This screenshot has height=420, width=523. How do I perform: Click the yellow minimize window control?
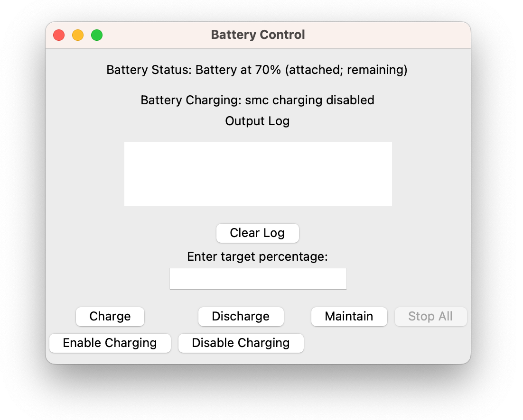pyautogui.click(x=77, y=35)
